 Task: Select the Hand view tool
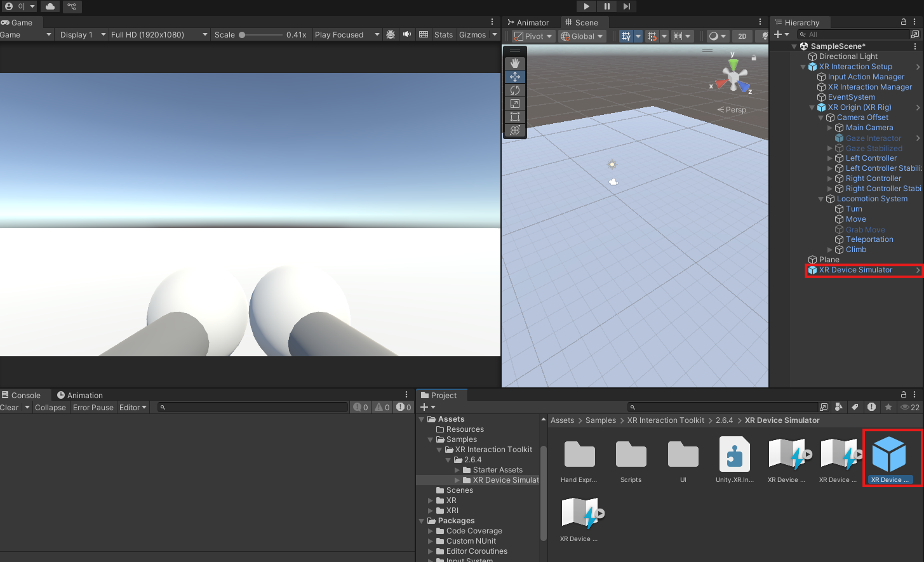[515, 64]
